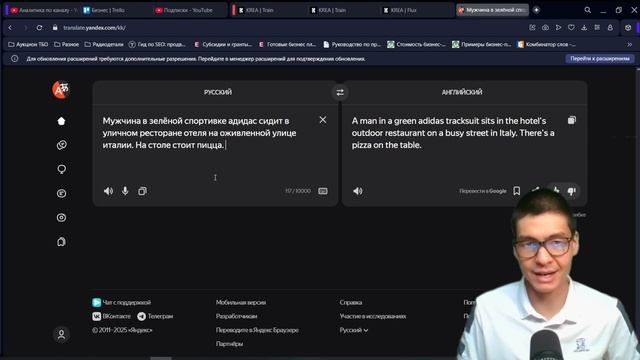Image resolution: width=640 pixels, height=360 pixels.
Task: Play audio of the Russian source text
Action: click(108, 191)
